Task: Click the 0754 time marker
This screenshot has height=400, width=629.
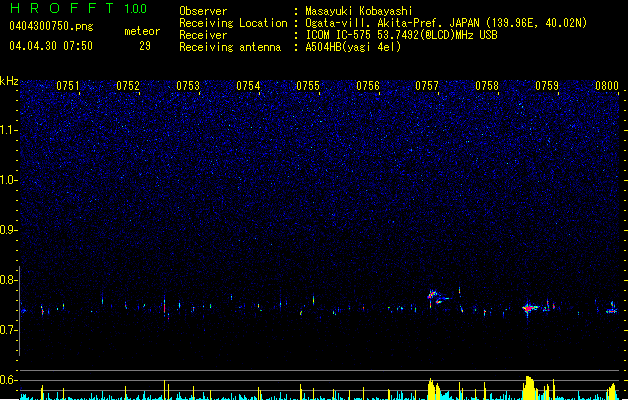Action: (x=248, y=86)
